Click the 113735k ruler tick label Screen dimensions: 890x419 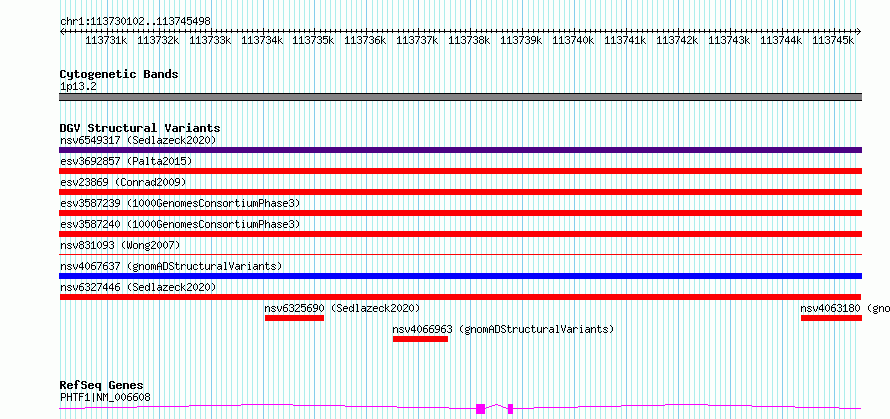pyautogui.click(x=314, y=40)
